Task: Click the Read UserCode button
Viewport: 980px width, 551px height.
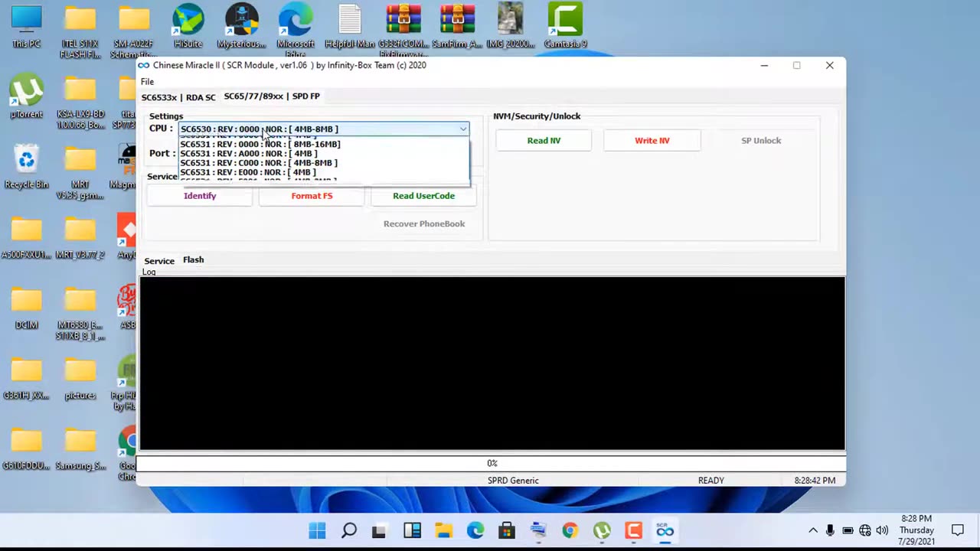Action: (423, 196)
